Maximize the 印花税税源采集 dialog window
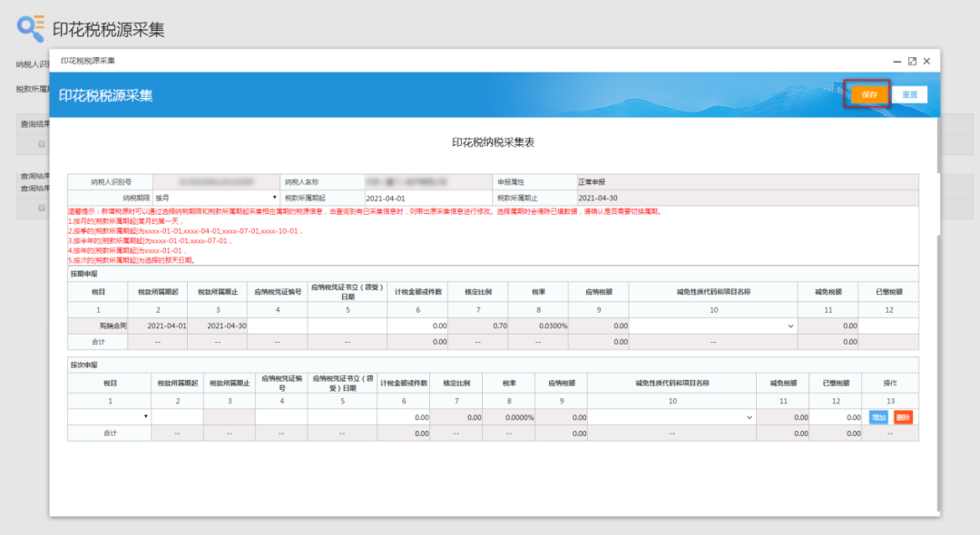The height and width of the screenshot is (535, 980). tap(912, 61)
